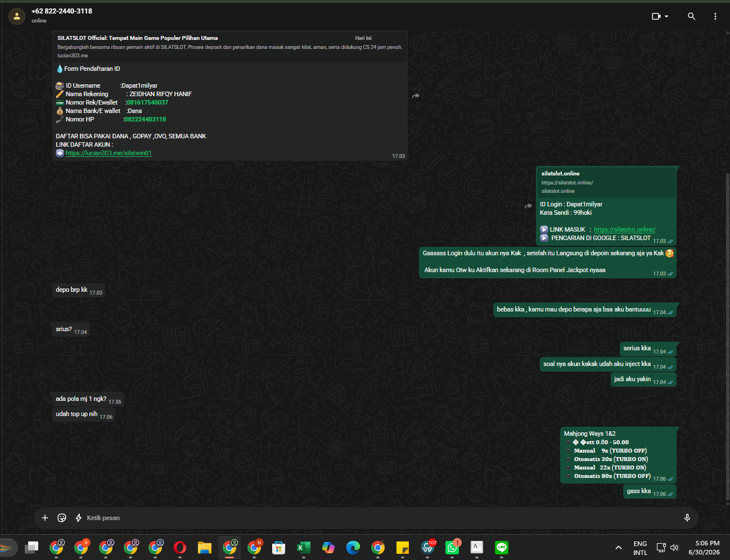730x560 pixels.
Task: Open WhatsApp from the taskbar
Action: pos(453,547)
